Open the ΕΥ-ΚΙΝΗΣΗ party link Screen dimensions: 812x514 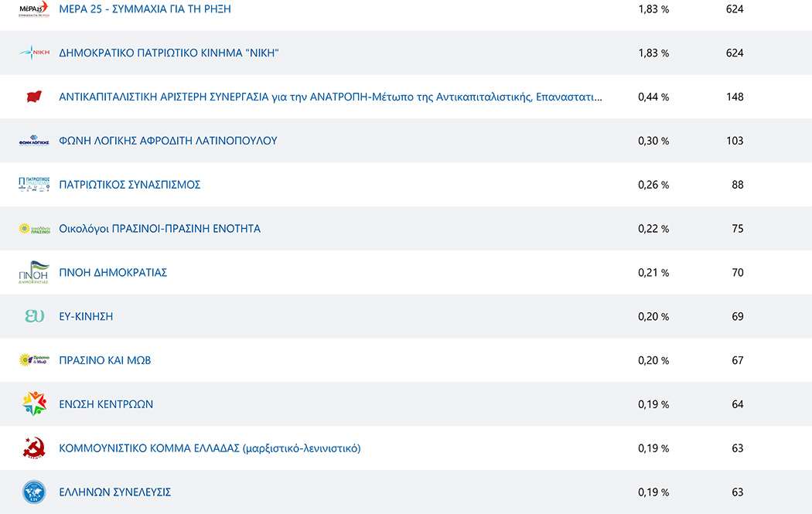coord(86,316)
